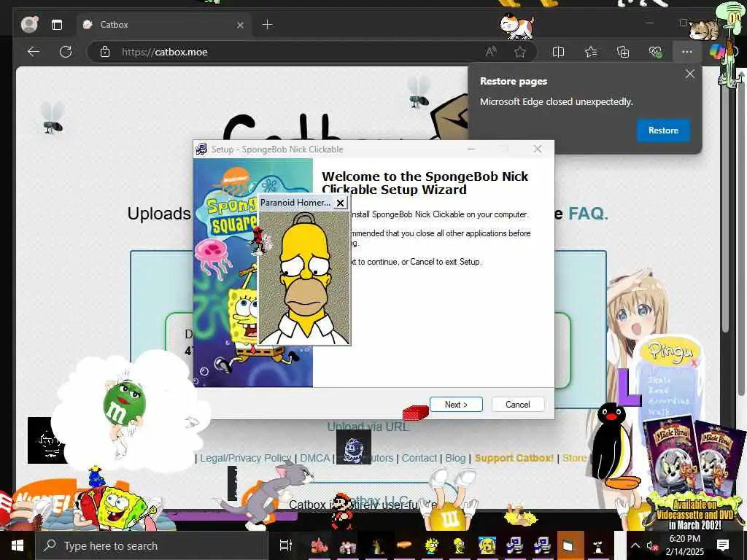Click the Setup window title bar icon
The image size is (747, 560).
(x=201, y=149)
